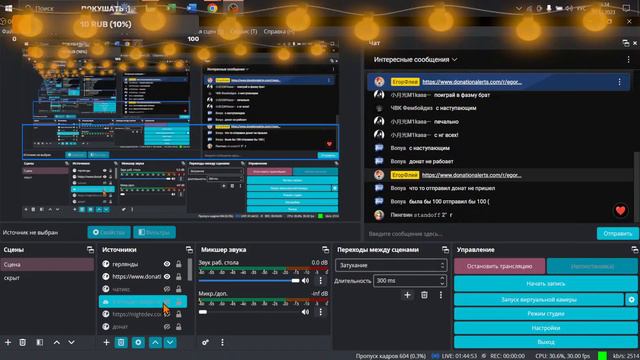
Task: Click the Звук раб. стола volume slider handle
Action: 296,280
